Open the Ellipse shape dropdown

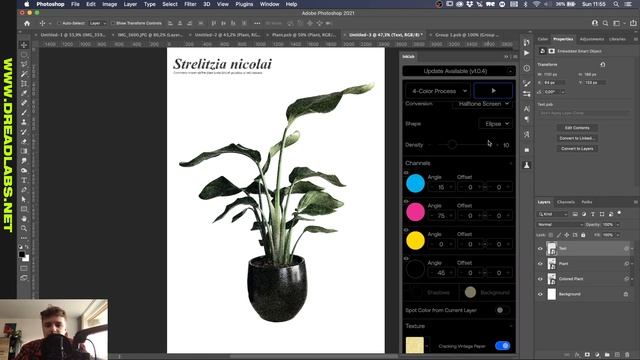point(496,124)
